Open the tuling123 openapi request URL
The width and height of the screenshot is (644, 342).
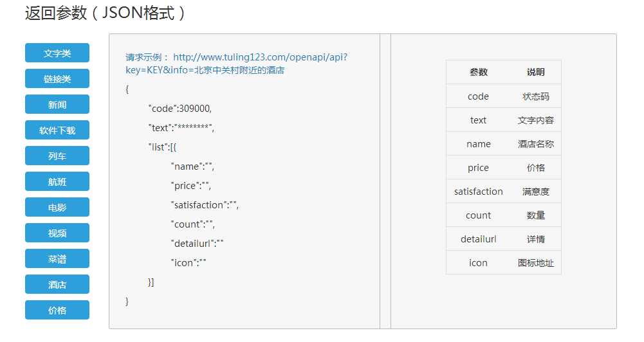[237, 63]
